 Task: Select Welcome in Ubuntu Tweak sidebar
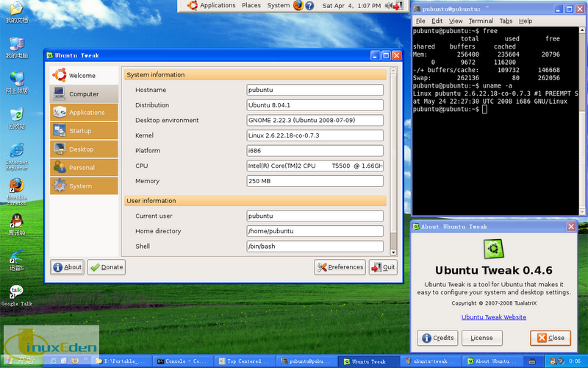tap(84, 76)
